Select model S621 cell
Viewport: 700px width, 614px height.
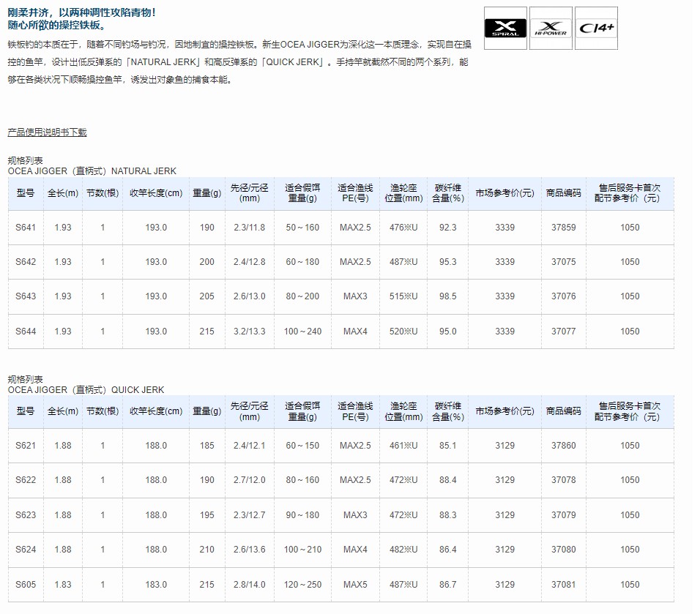(26, 446)
